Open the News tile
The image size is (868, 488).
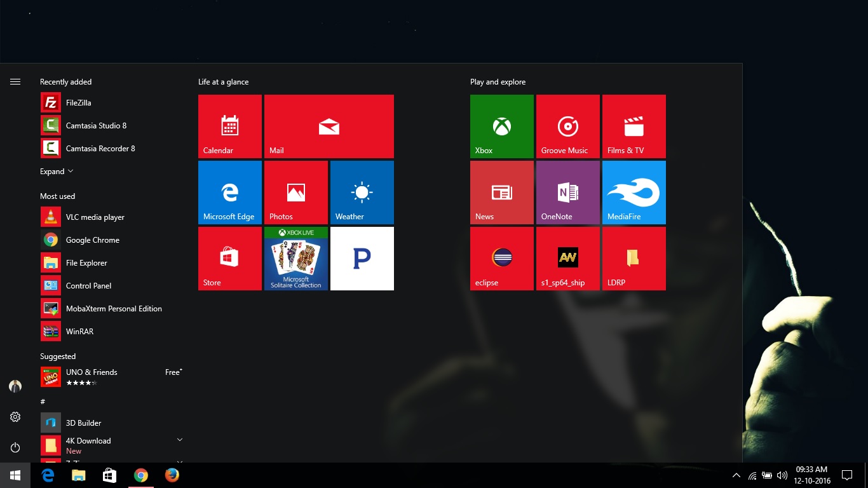point(502,193)
